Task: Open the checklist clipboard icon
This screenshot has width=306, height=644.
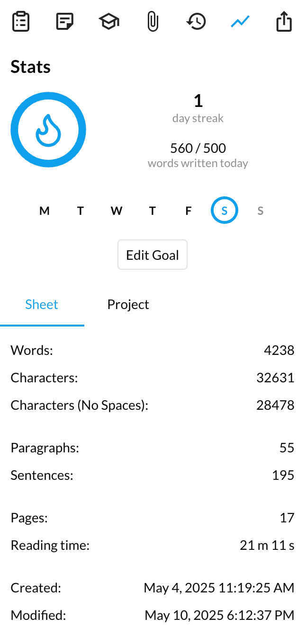Action: (x=21, y=22)
